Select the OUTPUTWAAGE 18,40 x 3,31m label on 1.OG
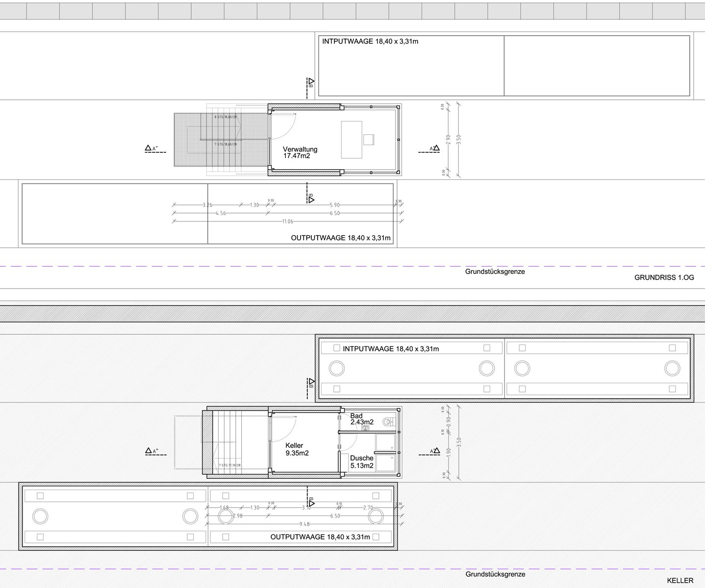 [x=341, y=238]
